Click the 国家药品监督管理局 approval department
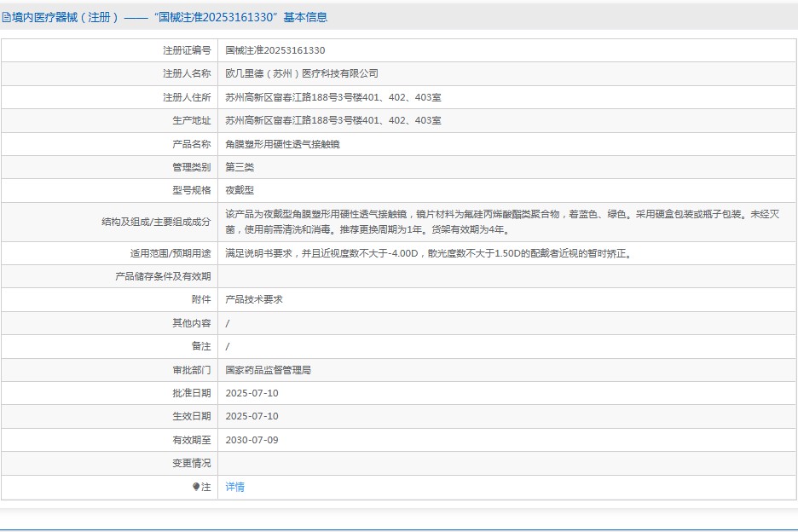The height and width of the screenshot is (532, 798). coord(268,370)
